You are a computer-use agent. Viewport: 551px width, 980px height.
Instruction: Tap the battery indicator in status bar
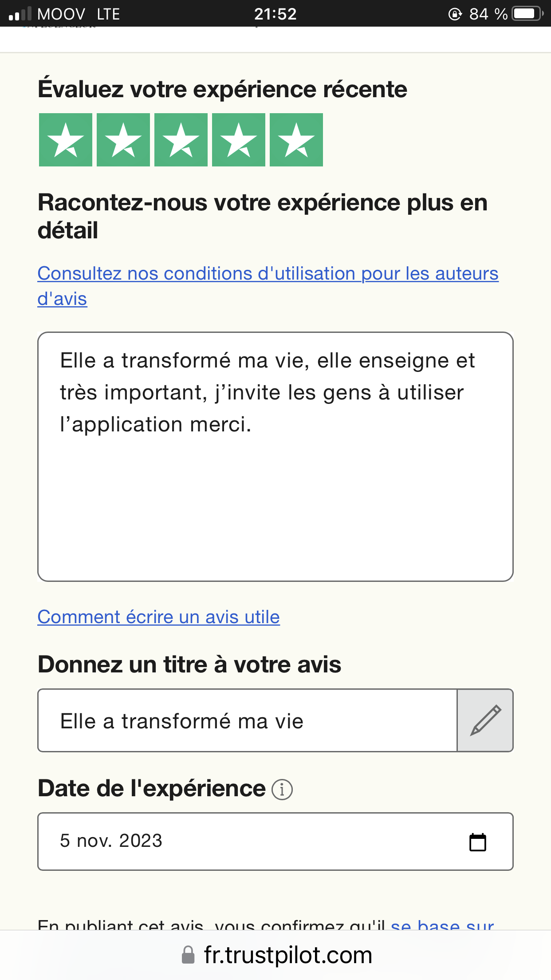pyautogui.click(x=527, y=14)
